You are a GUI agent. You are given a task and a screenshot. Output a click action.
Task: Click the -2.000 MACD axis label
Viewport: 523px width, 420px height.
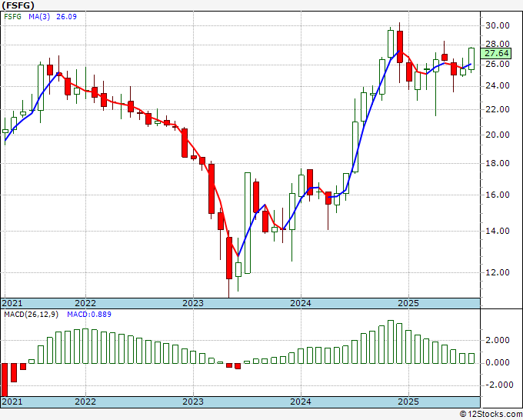(499, 385)
